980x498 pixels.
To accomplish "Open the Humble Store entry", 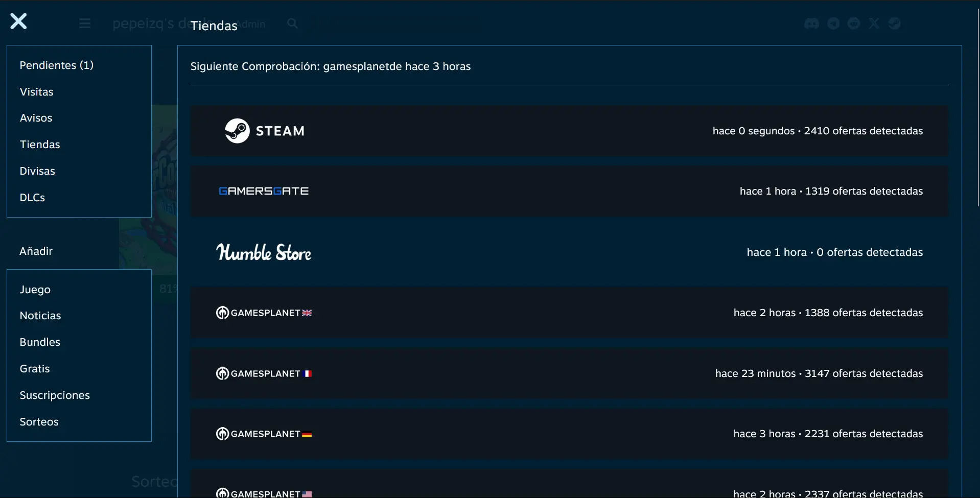I will pyautogui.click(x=264, y=252).
